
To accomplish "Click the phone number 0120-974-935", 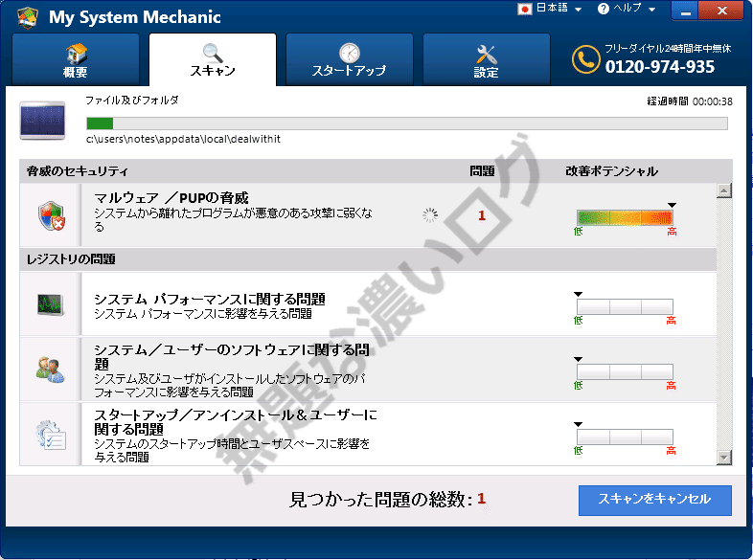I will 660,67.
